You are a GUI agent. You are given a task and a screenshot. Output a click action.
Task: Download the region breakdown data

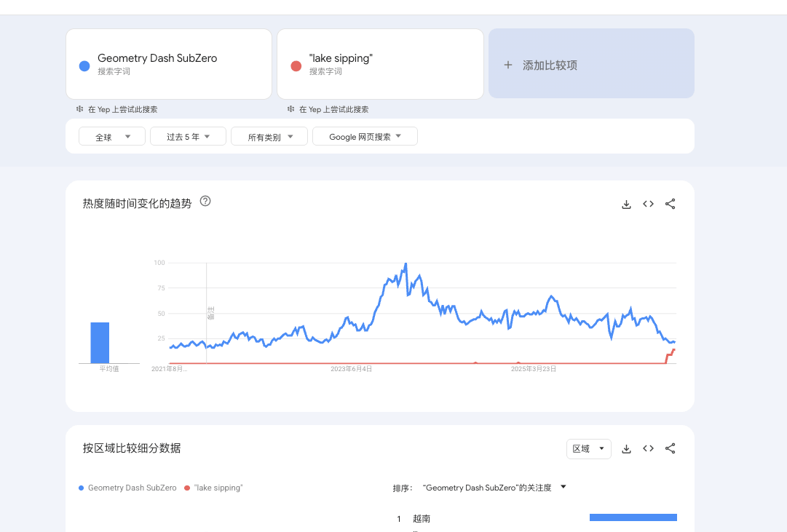[x=626, y=449]
